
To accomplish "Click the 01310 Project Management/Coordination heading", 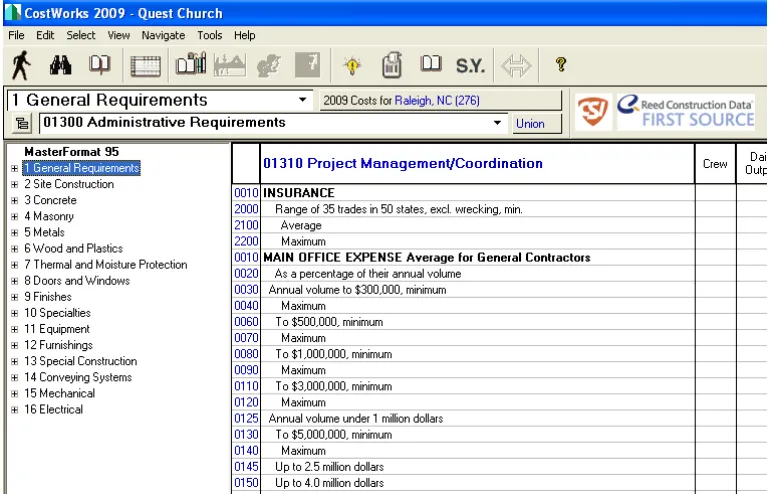I will click(x=402, y=163).
